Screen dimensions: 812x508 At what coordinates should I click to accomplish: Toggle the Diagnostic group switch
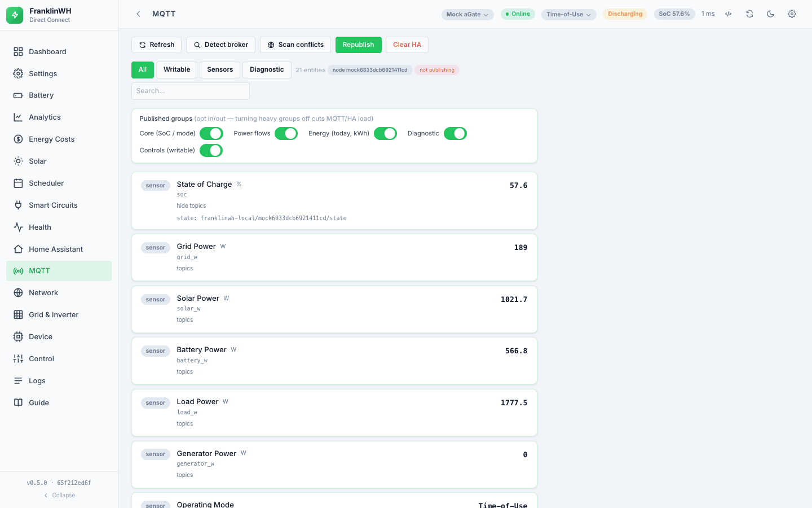point(456,134)
